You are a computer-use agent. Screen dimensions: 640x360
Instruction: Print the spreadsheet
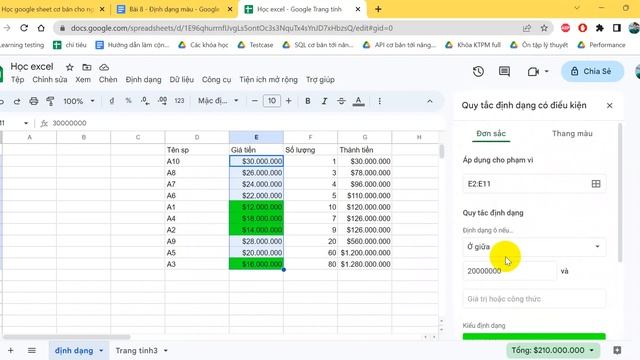(33, 101)
